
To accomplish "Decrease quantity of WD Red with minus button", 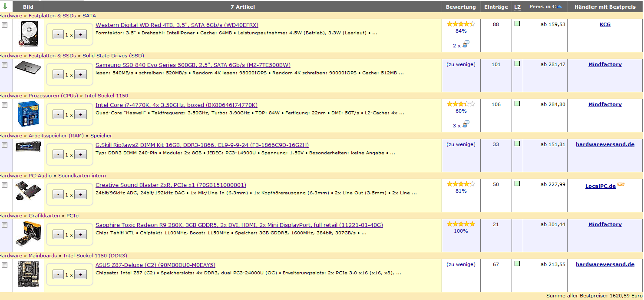I will [x=58, y=35].
